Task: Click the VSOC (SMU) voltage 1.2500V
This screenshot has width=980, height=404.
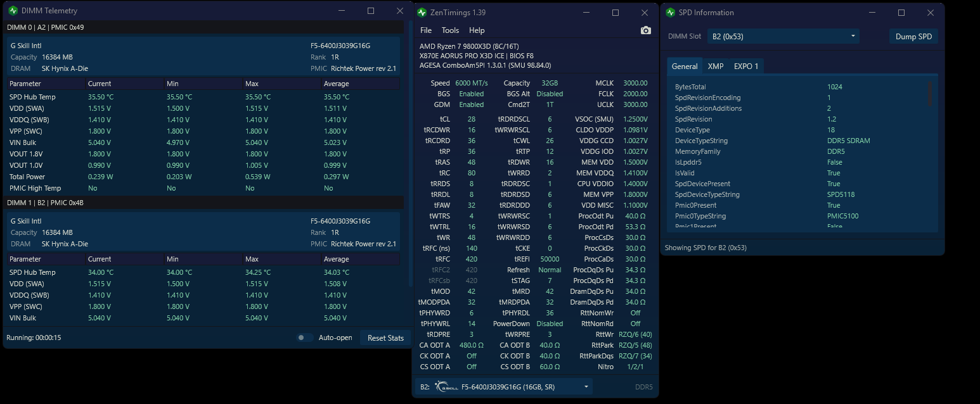Action: pyautogui.click(x=635, y=119)
